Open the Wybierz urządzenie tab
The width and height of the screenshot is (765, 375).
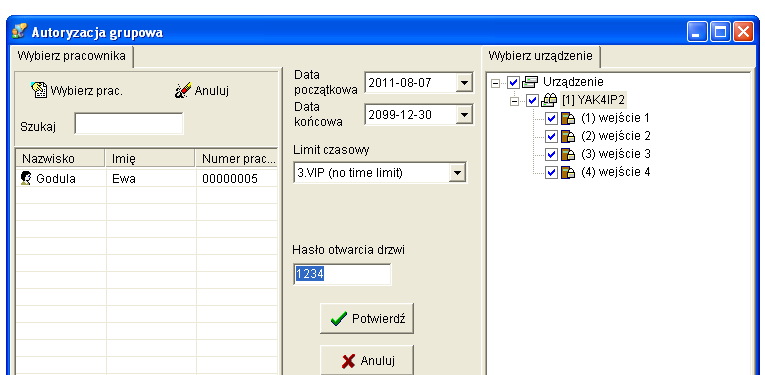click(x=540, y=56)
